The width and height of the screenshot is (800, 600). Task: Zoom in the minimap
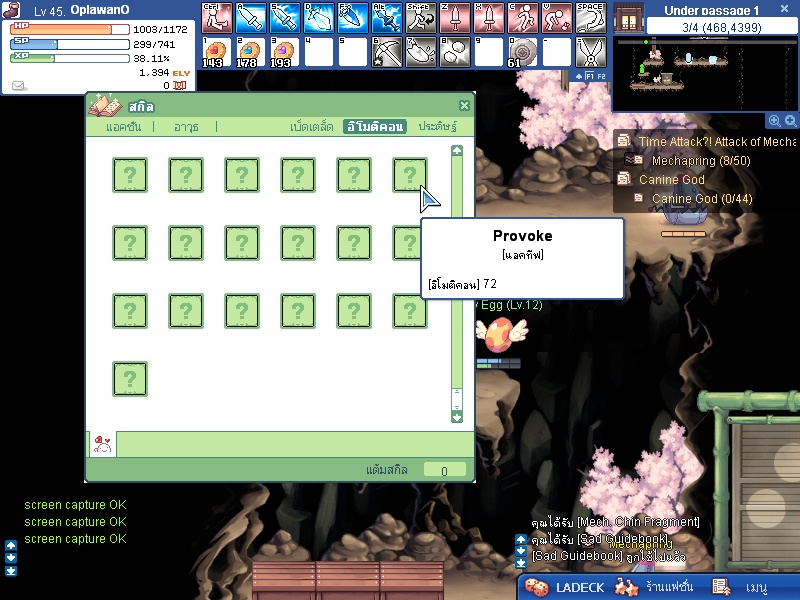tap(774, 120)
